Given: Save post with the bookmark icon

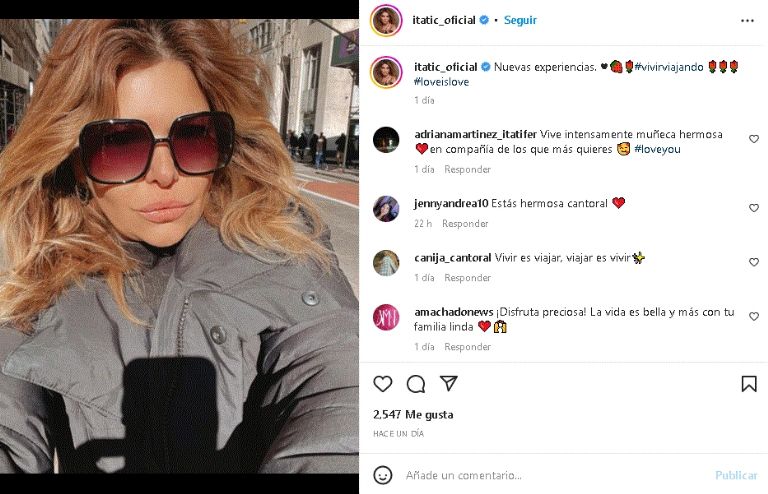Looking at the screenshot, I should point(749,384).
